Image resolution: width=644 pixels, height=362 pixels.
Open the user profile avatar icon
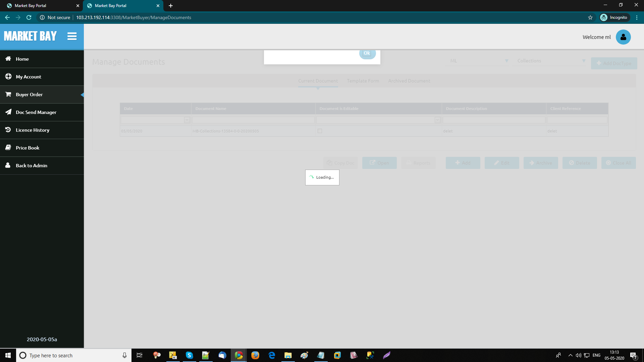(x=623, y=37)
